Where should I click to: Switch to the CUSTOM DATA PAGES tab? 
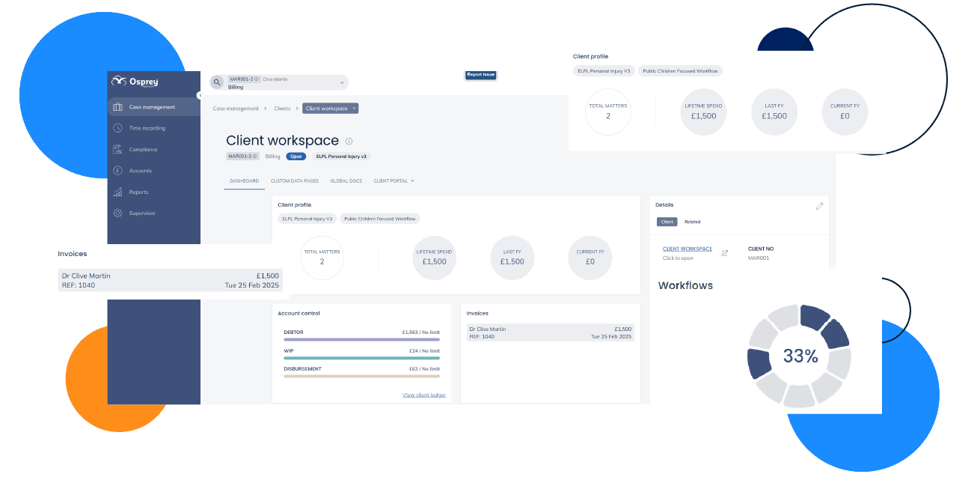(x=295, y=180)
